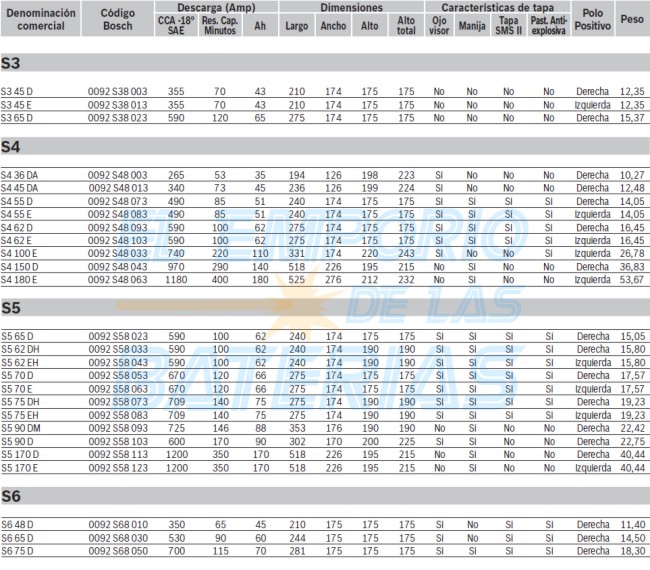This screenshot has height=570, width=650.
Task: Click the 'S3 45 E' row name
Action: [16, 105]
